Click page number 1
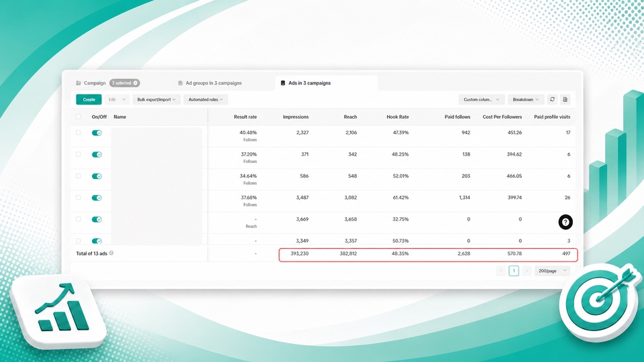The height and width of the screenshot is (362, 644). 514,271
